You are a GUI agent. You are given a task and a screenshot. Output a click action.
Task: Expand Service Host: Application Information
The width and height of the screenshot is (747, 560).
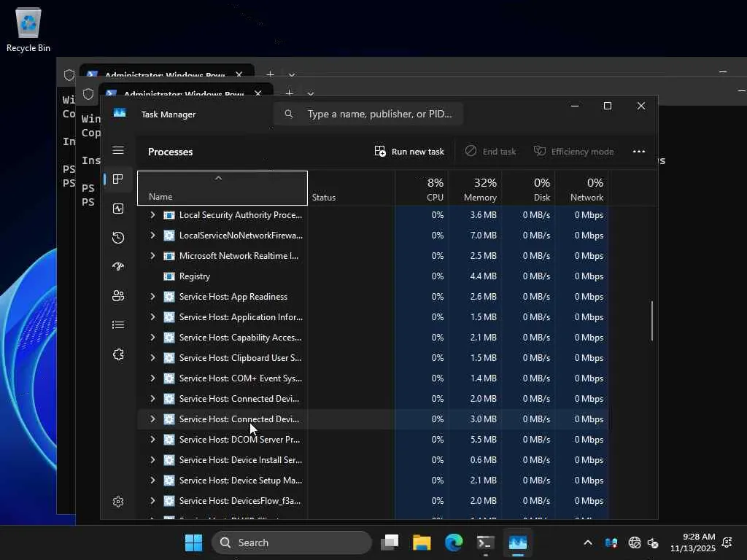coord(152,316)
